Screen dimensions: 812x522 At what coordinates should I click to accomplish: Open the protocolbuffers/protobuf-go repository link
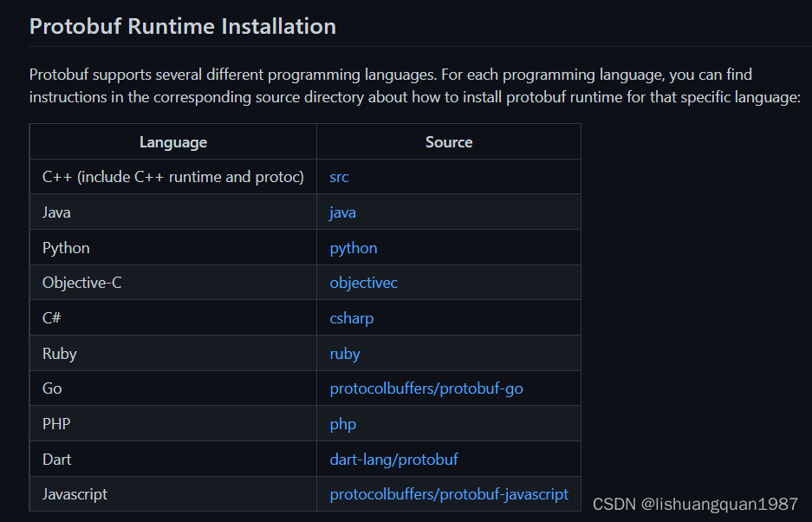[425, 388]
